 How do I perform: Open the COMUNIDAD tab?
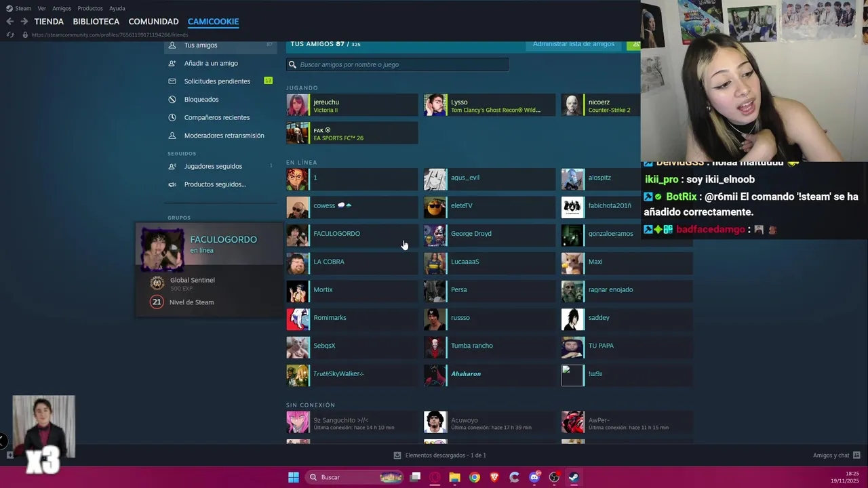tap(153, 22)
